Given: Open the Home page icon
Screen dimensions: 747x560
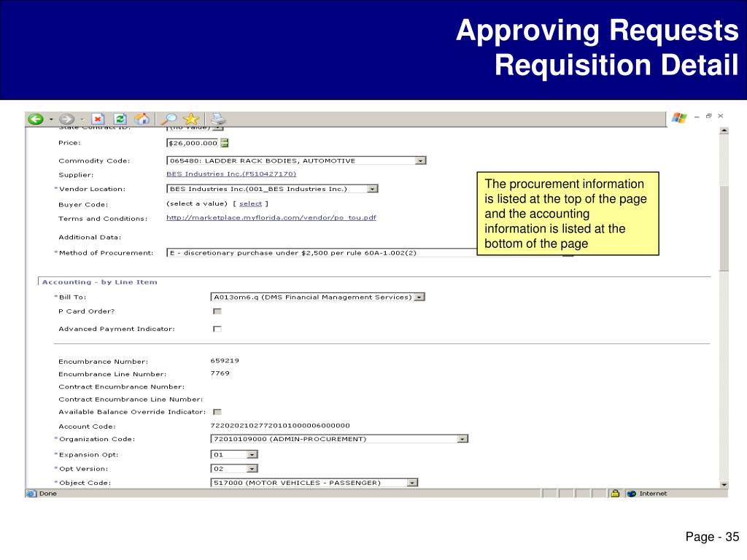Looking at the screenshot, I should point(142,119).
